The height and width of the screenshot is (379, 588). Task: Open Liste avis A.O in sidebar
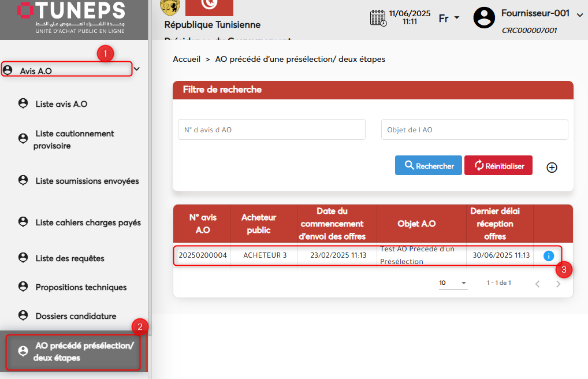coord(61,104)
